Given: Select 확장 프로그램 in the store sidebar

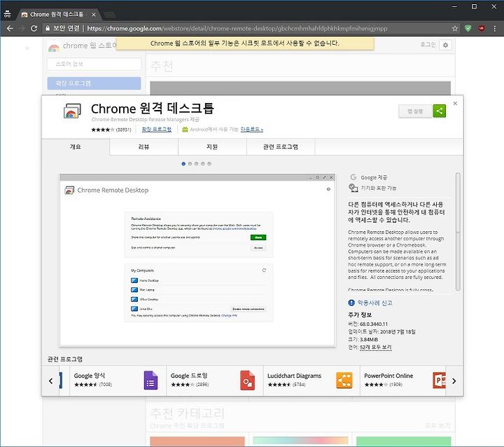Looking at the screenshot, I should pos(94,83).
